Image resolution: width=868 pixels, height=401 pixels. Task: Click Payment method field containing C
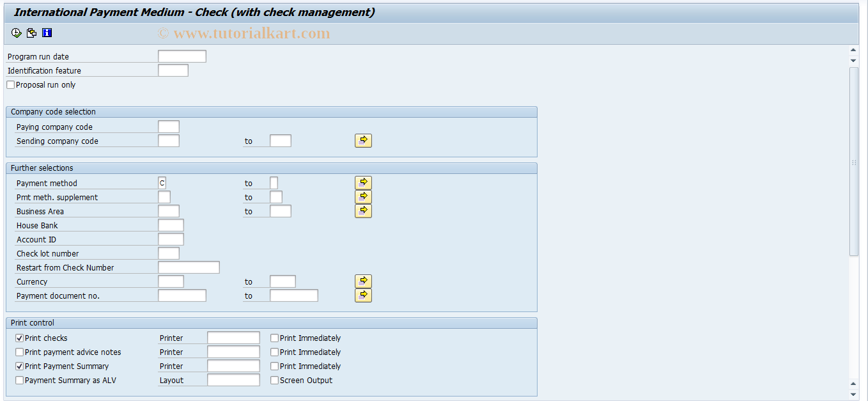pyautogui.click(x=162, y=183)
